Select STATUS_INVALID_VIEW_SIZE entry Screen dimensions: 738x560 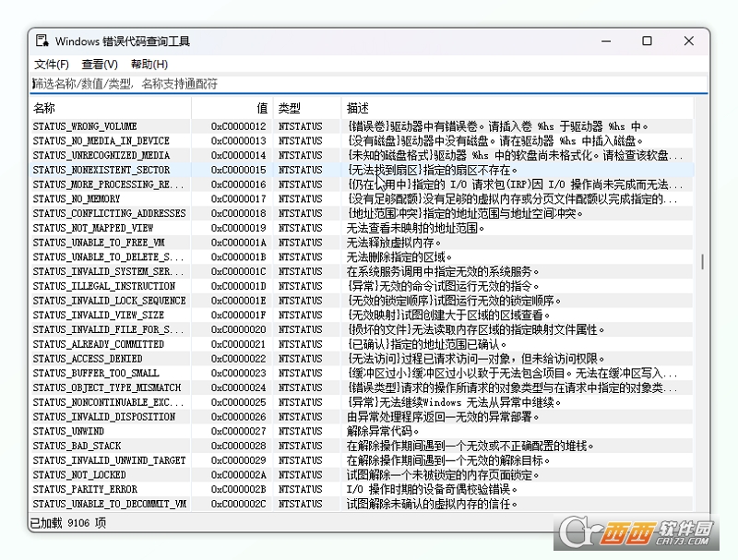point(363,316)
